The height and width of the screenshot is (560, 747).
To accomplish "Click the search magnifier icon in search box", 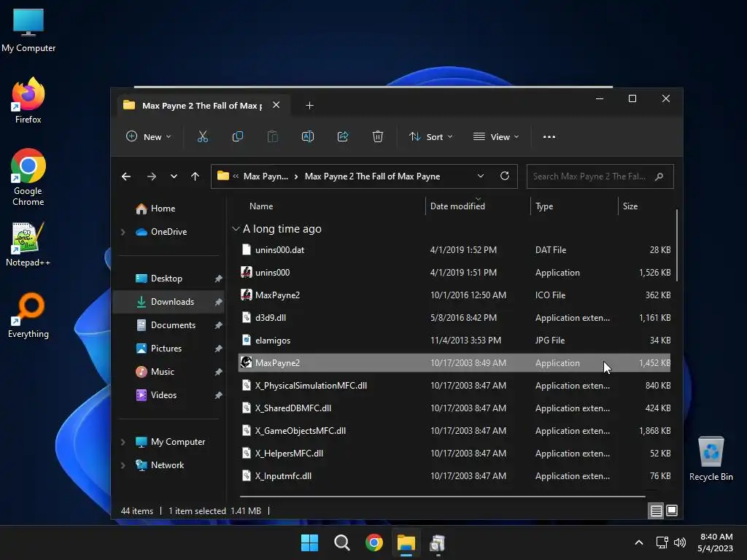I will coord(659,176).
